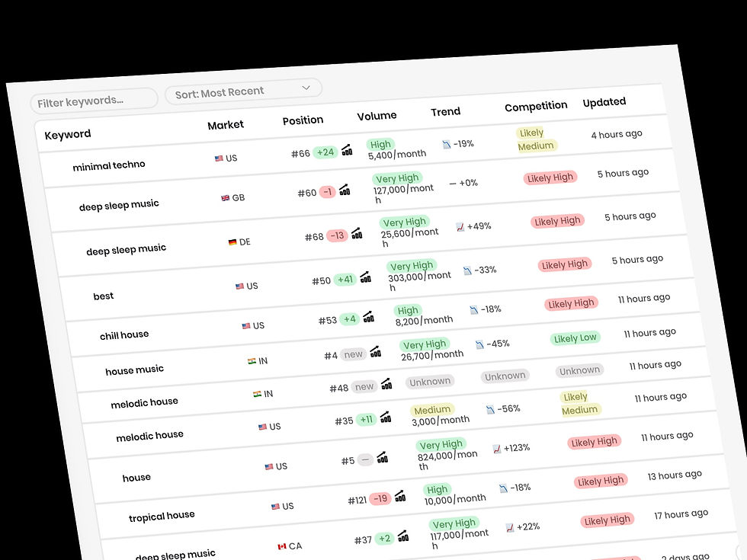Open the Sort: Most Recent dropdown

tap(242, 89)
